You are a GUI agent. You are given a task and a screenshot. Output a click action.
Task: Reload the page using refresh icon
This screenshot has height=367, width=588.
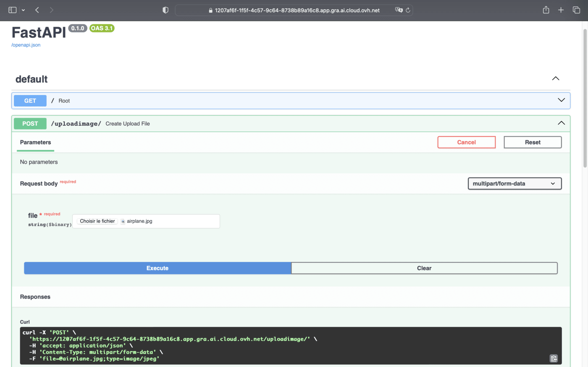[x=408, y=10]
